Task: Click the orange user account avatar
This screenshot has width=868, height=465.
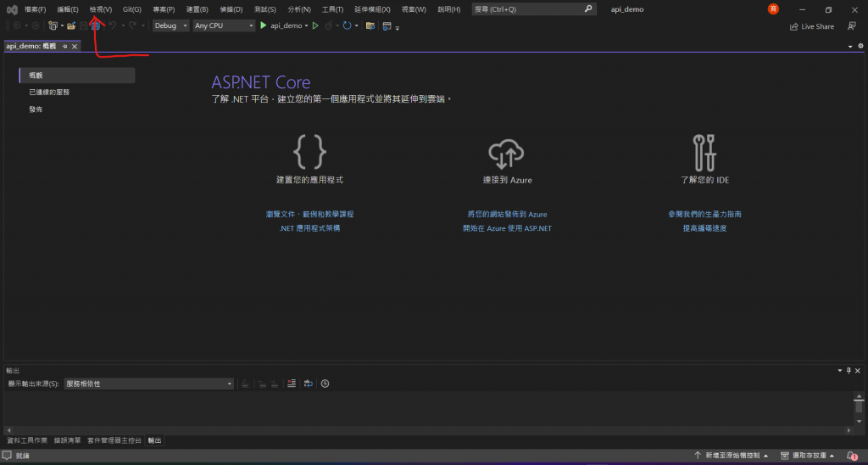Action: [773, 8]
